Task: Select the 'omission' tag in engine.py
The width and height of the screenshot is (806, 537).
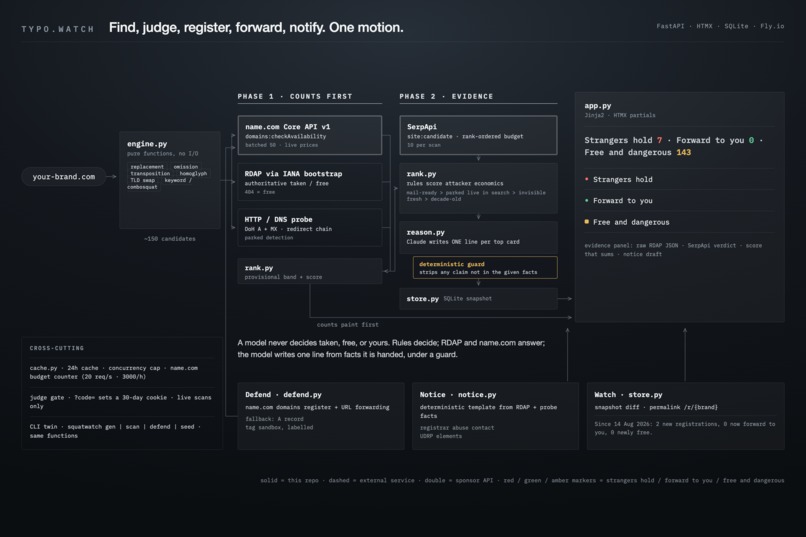Action: click(x=186, y=166)
